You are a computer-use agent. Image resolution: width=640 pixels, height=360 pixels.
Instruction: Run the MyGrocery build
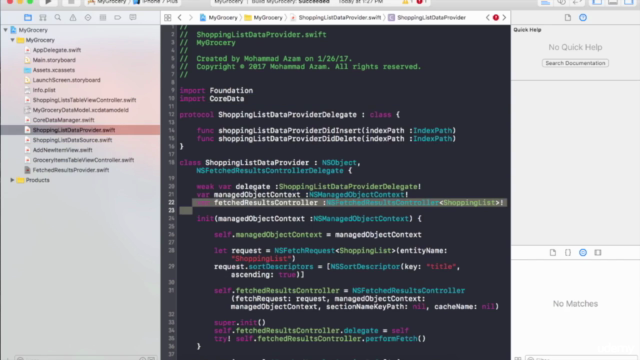click(x=48, y=2)
